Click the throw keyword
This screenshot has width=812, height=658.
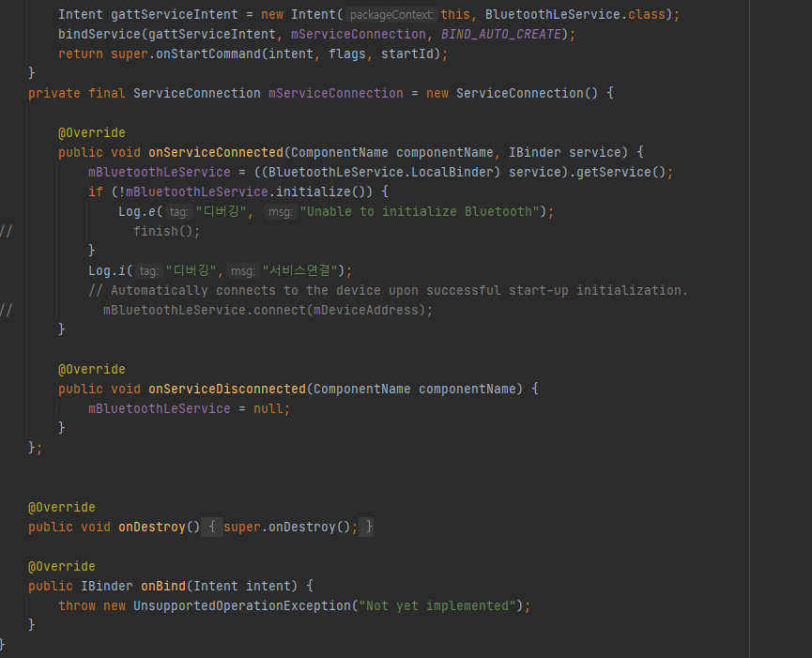point(77,605)
